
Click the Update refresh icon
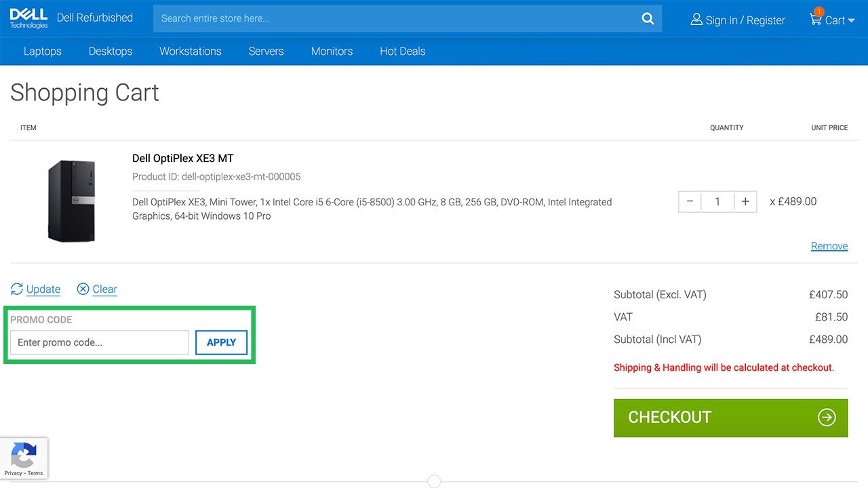click(17, 289)
